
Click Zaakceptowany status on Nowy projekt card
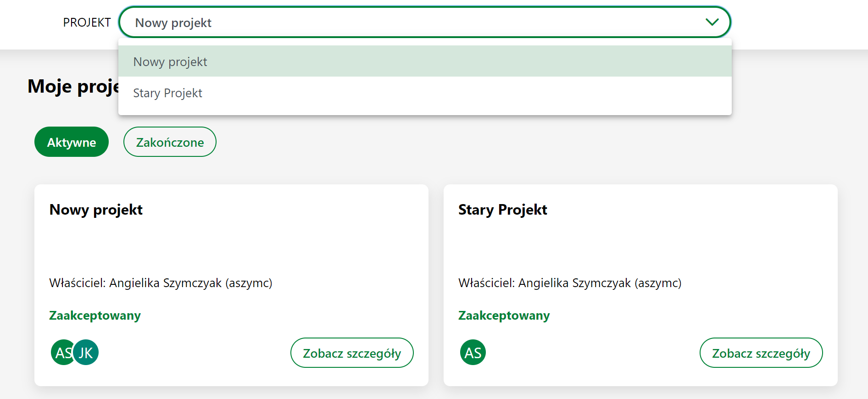(x=95, y=316)
